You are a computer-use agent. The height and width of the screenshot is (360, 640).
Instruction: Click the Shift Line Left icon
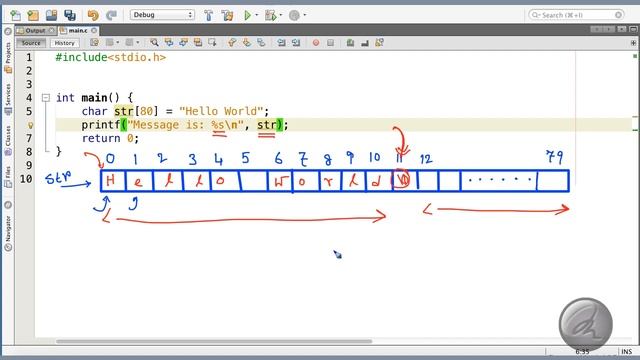(x=281, y=42)
